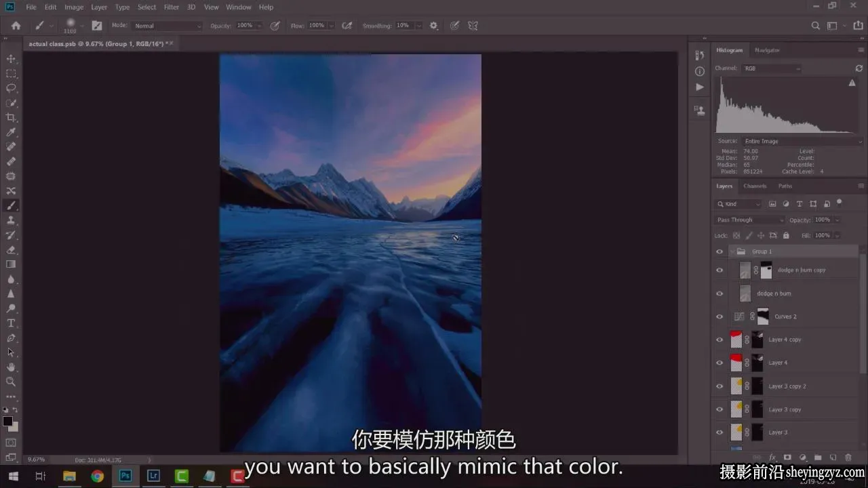Open the Pass Through blend mode dropdown
The width and height of the screenshot is (868, 488).
coord(750,220)
